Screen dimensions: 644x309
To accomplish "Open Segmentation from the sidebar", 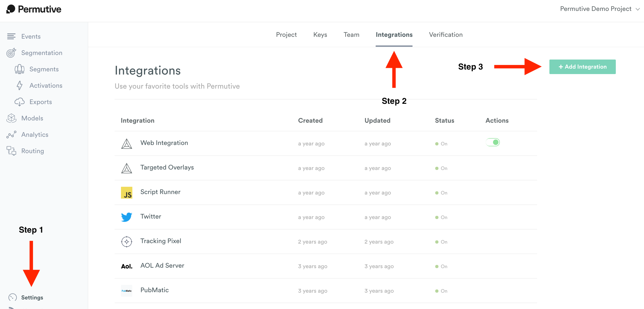I will pos(41,53).
